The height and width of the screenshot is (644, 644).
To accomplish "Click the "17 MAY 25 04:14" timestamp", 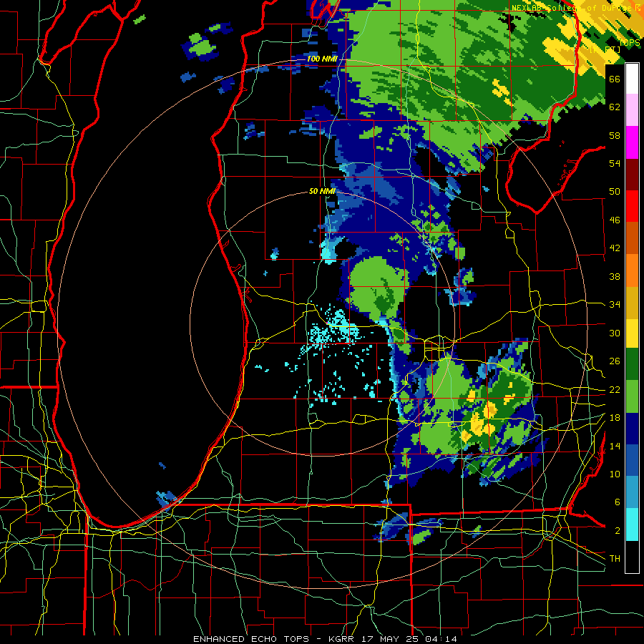I will pyautogui.click(x=409, y=639).
